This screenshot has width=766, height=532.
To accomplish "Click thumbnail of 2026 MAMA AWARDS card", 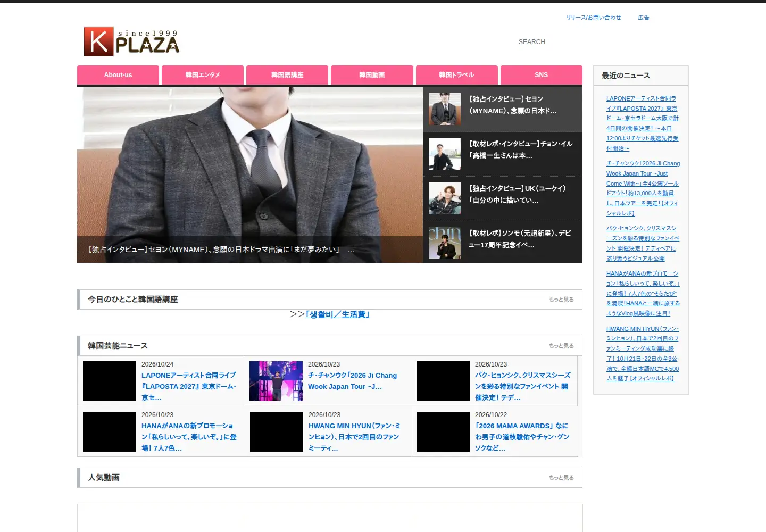I will click(x=443, y=431).
